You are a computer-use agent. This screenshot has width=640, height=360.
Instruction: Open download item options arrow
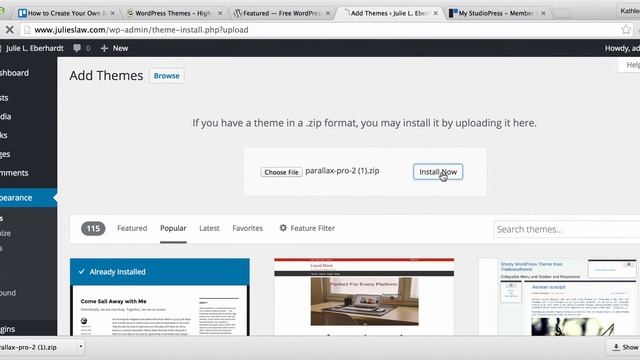pyautogui.click(x=81, y=347)
